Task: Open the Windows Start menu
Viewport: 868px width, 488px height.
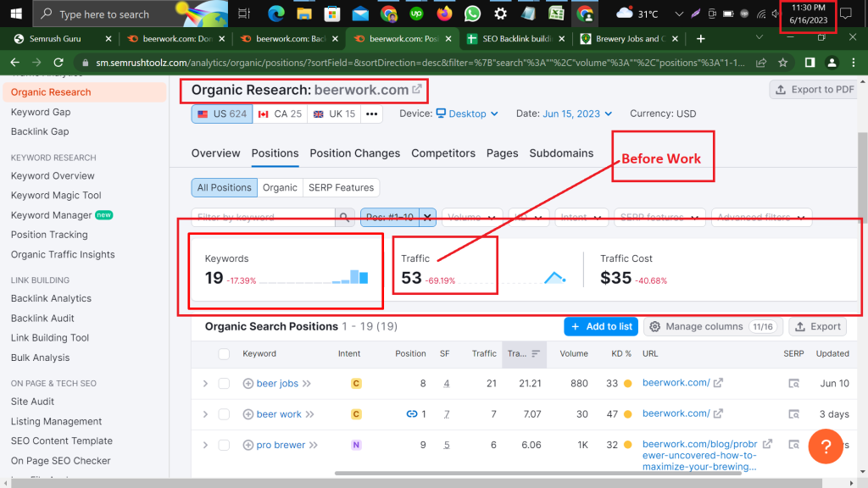Action: [x=16, y=14]
